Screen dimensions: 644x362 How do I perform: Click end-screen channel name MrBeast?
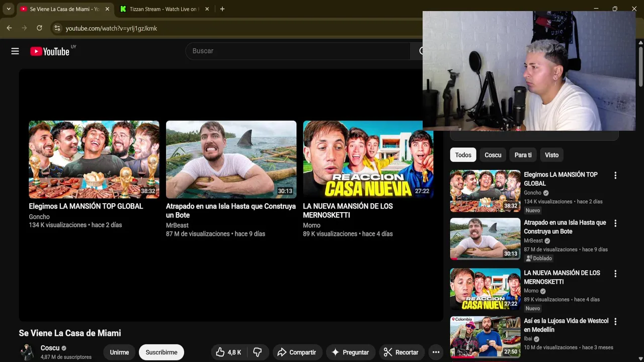pyautogui.click(x=177, y=225)
